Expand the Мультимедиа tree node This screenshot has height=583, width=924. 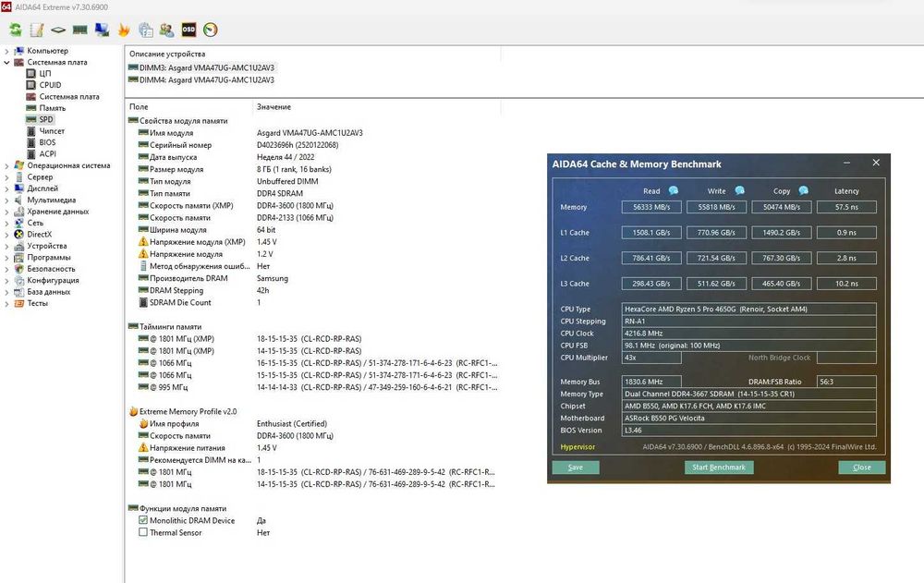[6, 200]
